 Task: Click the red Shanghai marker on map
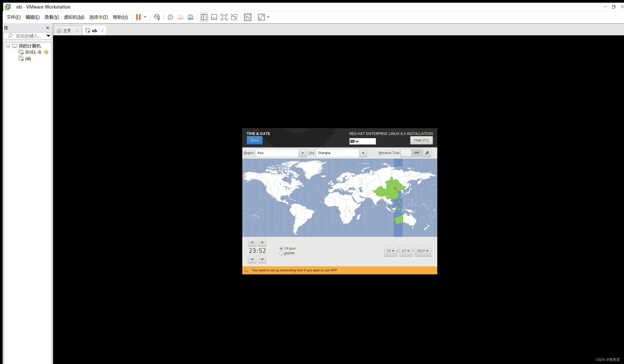click(x=395, y=189)
